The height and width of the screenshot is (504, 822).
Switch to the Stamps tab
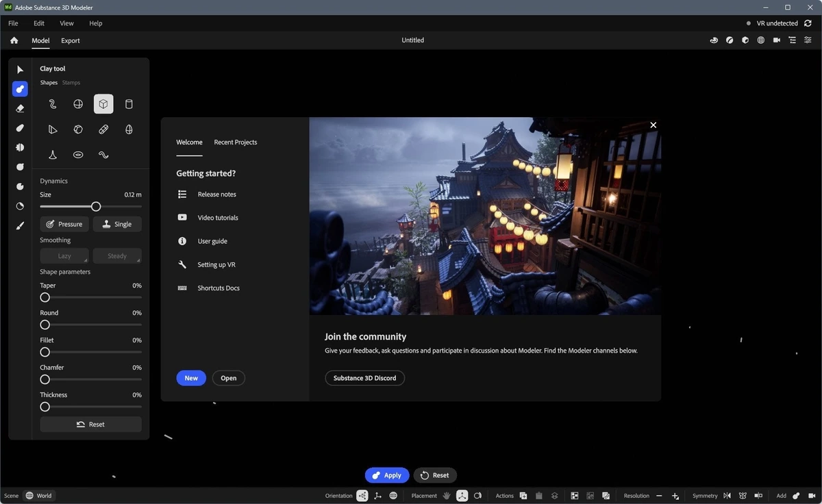71,83
